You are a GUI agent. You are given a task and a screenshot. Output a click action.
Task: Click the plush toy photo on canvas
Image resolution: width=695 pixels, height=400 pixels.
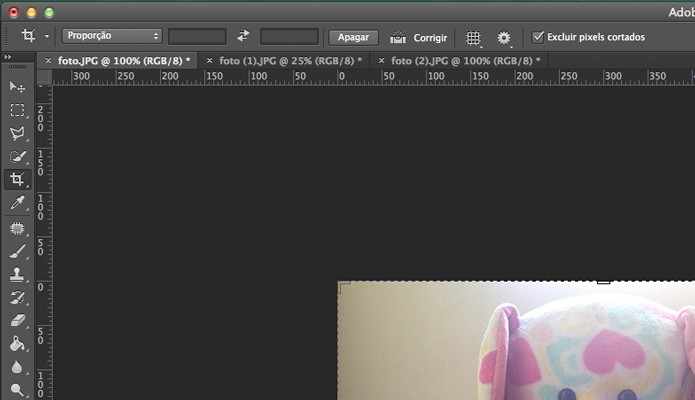coord(516,341)
